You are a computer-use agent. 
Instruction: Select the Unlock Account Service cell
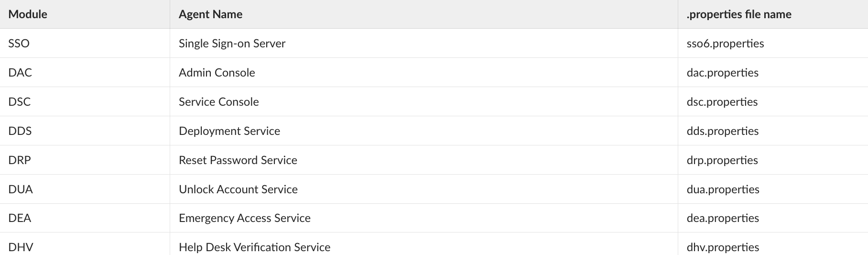pos(238,189)
